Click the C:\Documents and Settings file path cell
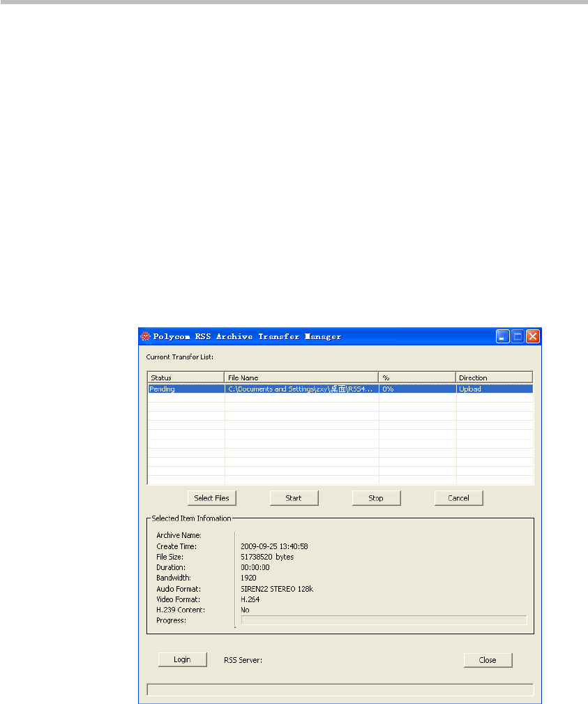The width and height of the screenshot is (588, 704). pyautogui.click(x=301, y=389)
